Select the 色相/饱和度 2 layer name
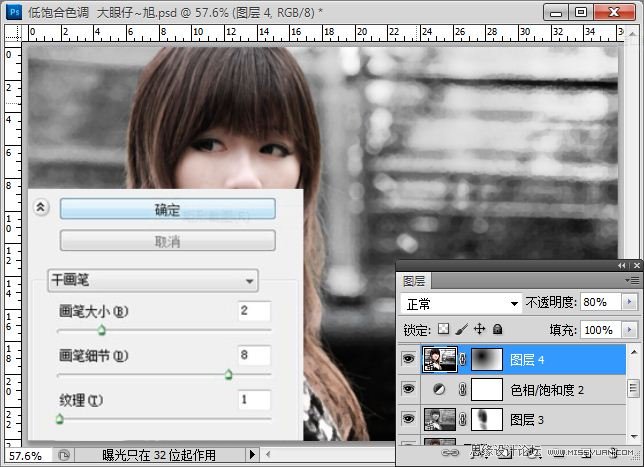The image size is (644, 467). [x=547, y=390]
